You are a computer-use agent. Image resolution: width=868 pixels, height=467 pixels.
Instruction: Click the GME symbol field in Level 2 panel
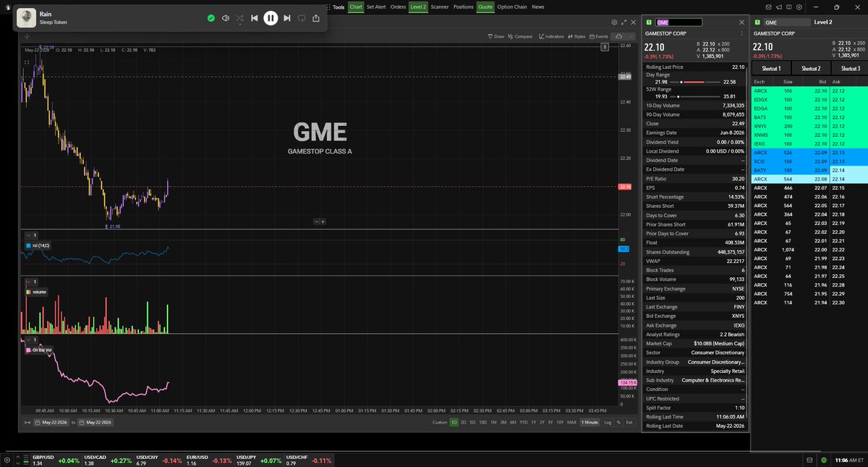[x=787, y=22]
